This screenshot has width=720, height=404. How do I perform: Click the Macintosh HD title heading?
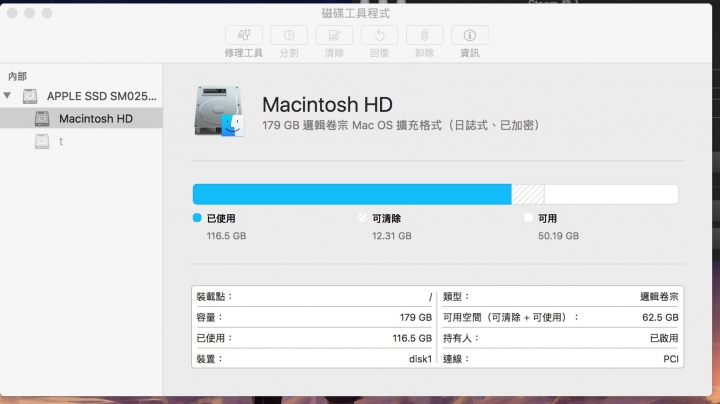click(327, 105)
